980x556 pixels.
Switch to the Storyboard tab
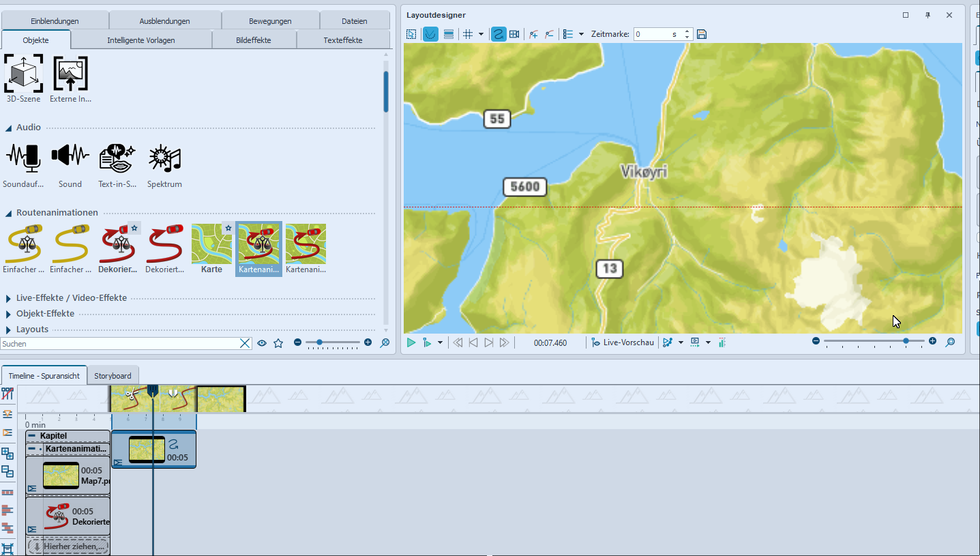point(113,376)
